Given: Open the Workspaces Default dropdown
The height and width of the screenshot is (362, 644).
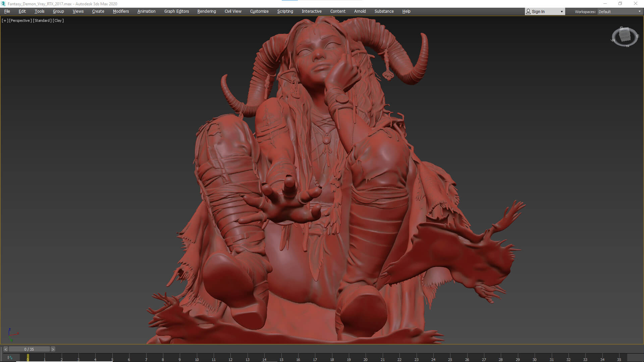Looking at the screenshot, I should pos(620,12).
